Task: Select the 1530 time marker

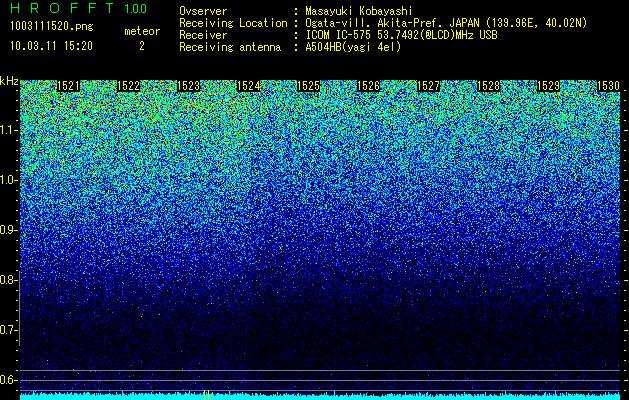Action: pos(609,86)
